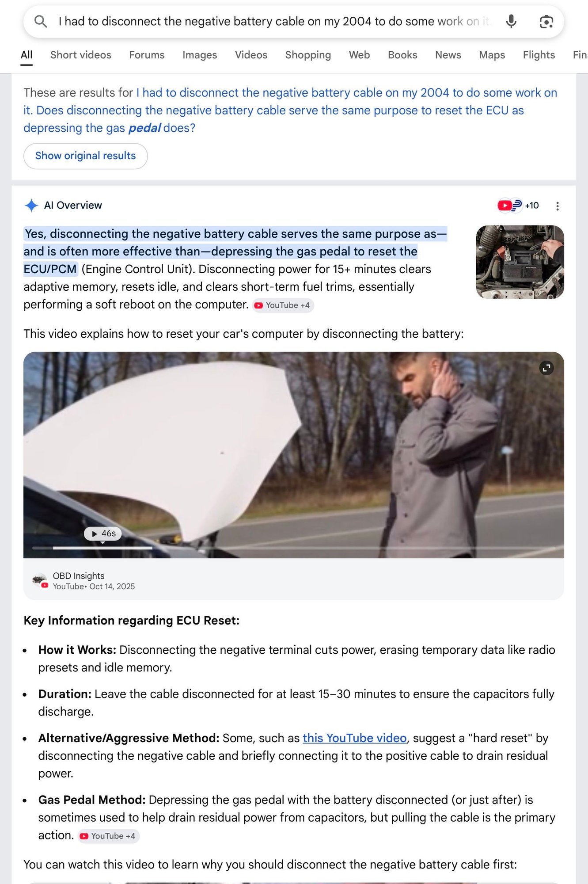Click the AI Overview sparkle icon
588x884 pixels.
[x=31, y=206]
